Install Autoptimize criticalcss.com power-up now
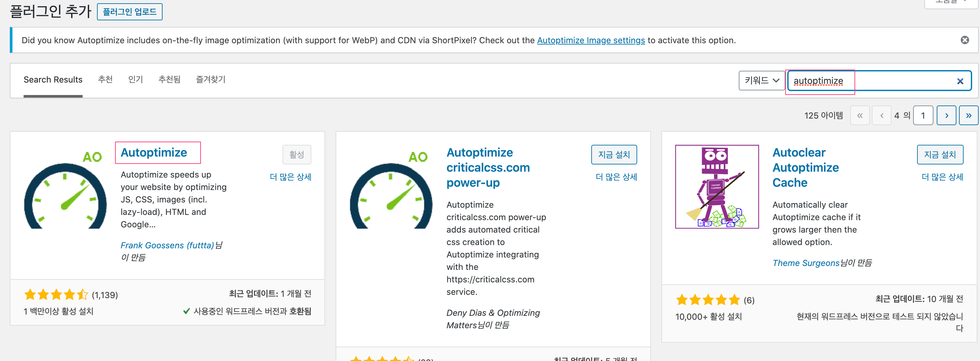Screen dimensions: 980x361 (x=614, y=154)
